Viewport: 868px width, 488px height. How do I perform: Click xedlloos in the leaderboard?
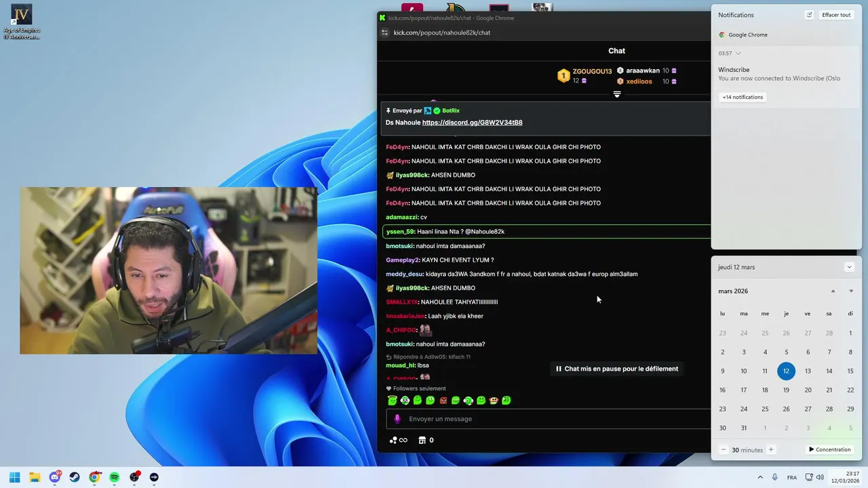tap(639, 81)
